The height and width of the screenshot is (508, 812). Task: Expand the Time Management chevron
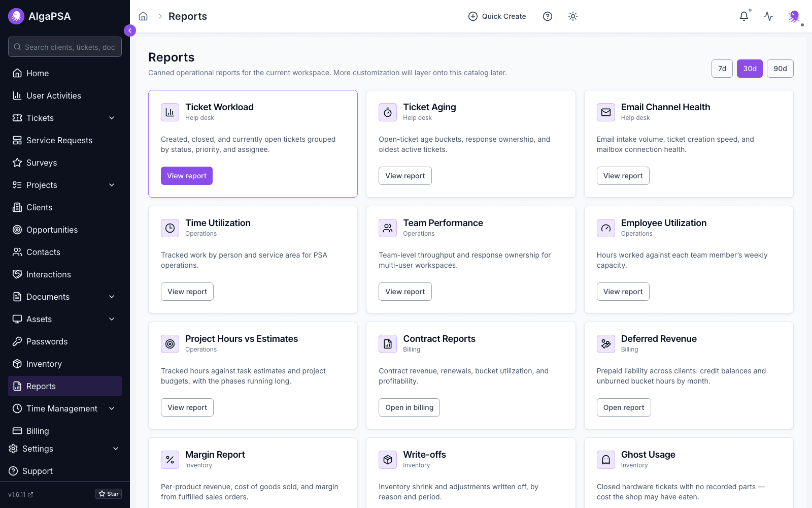[112, 408]
